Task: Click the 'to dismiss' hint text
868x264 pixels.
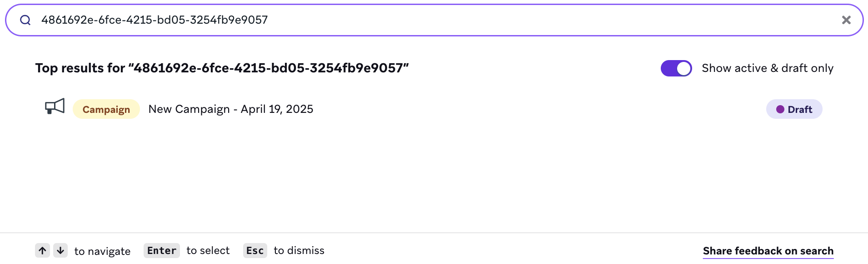Action: point(299,250)
